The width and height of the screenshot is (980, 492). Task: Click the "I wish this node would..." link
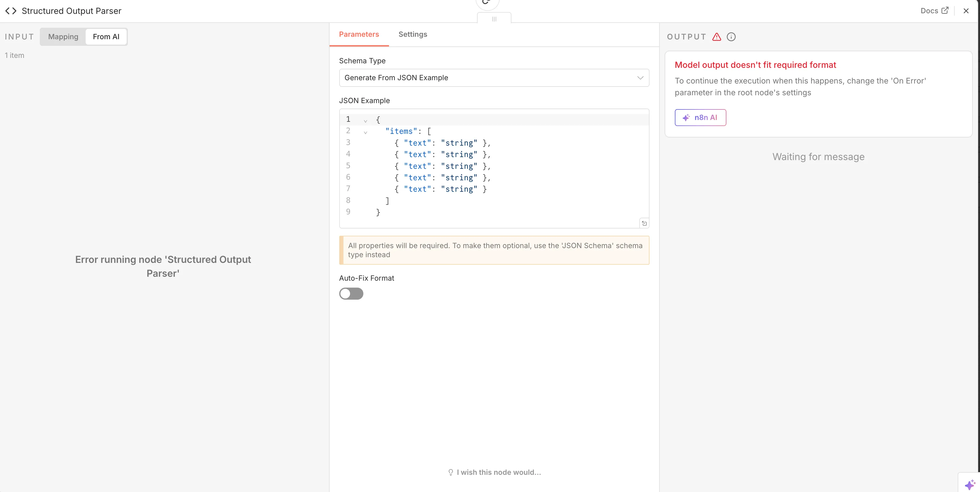pyautogui.click(x=498, y=472)
